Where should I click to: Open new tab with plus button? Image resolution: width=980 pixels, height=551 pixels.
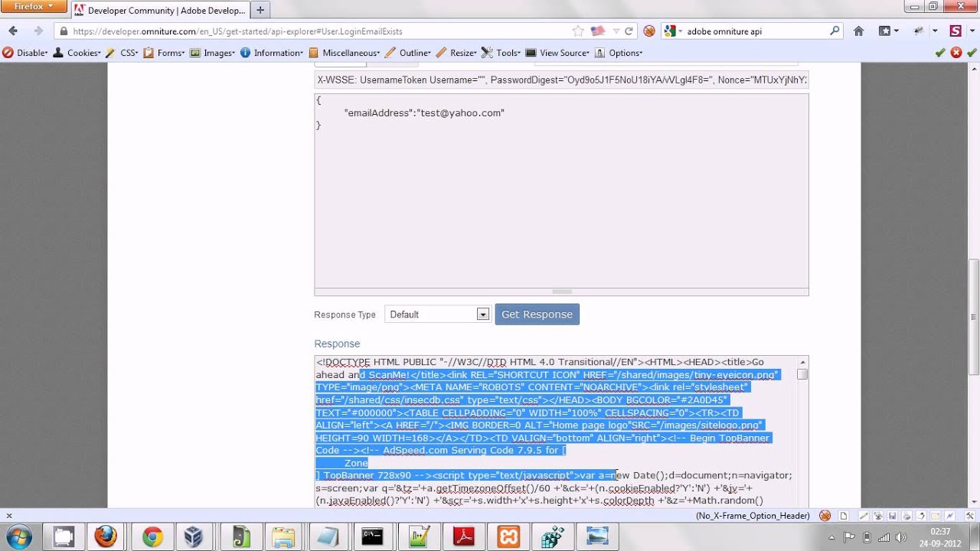coord(260,11)
